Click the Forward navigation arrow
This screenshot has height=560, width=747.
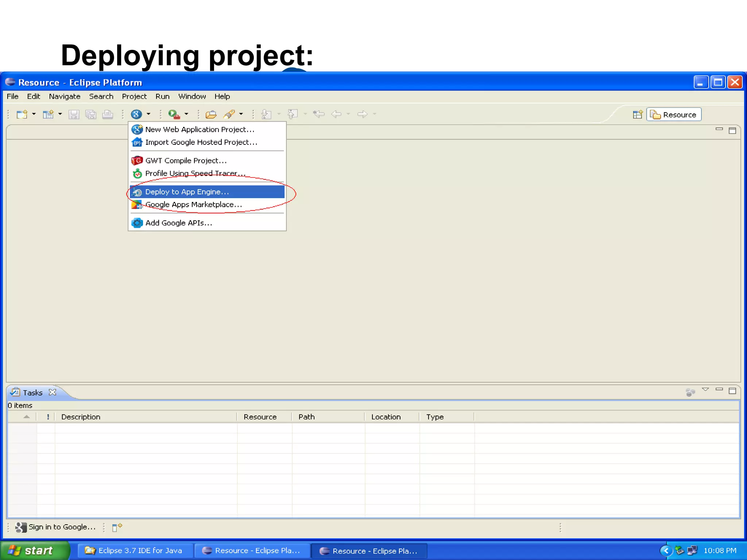[x=363, y=114]
